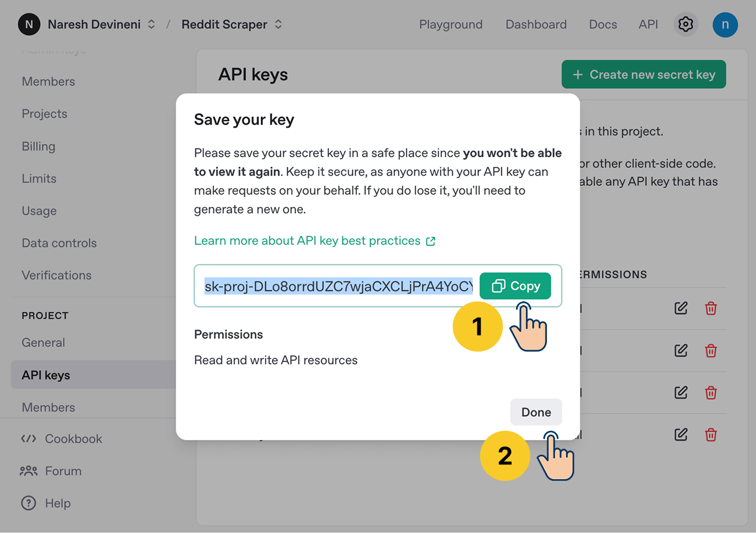The image size is (756, 533).
Task: Expand the Naresh Devineni organization selector
Action: click(x=151, y=24)
